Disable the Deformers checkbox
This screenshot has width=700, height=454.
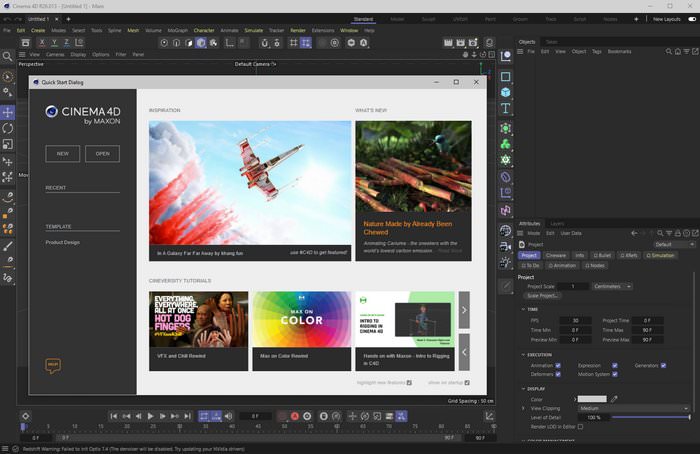click(x=557, y=374)
